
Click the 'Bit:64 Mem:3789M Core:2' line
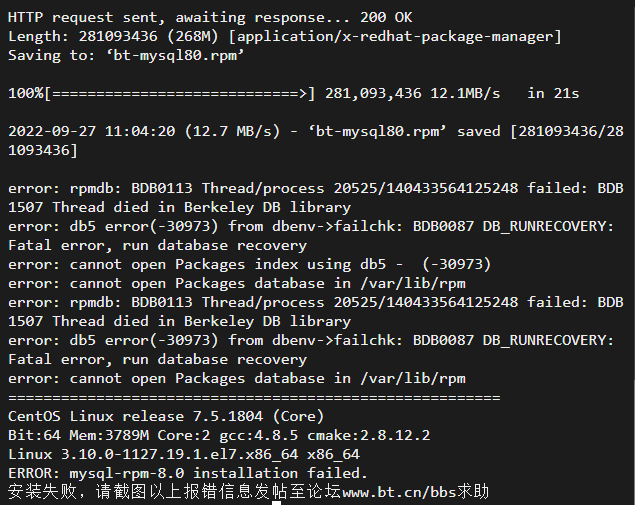coord(109,435)
